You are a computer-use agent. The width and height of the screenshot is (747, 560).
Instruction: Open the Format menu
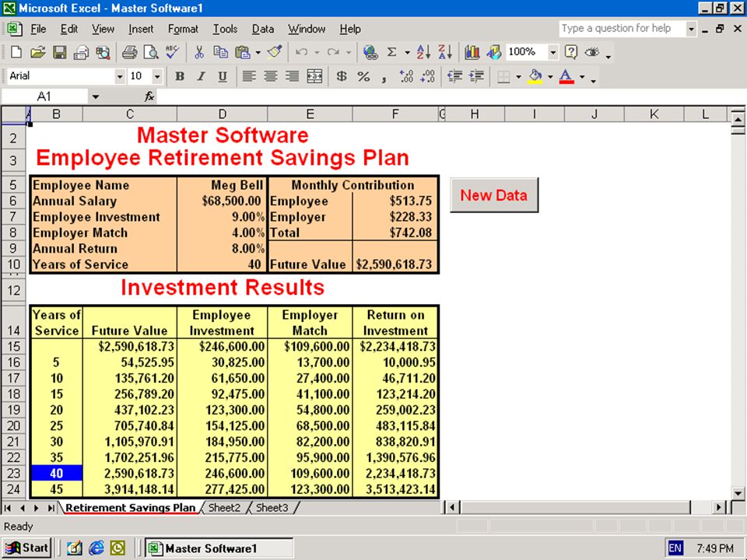(183, 29)
